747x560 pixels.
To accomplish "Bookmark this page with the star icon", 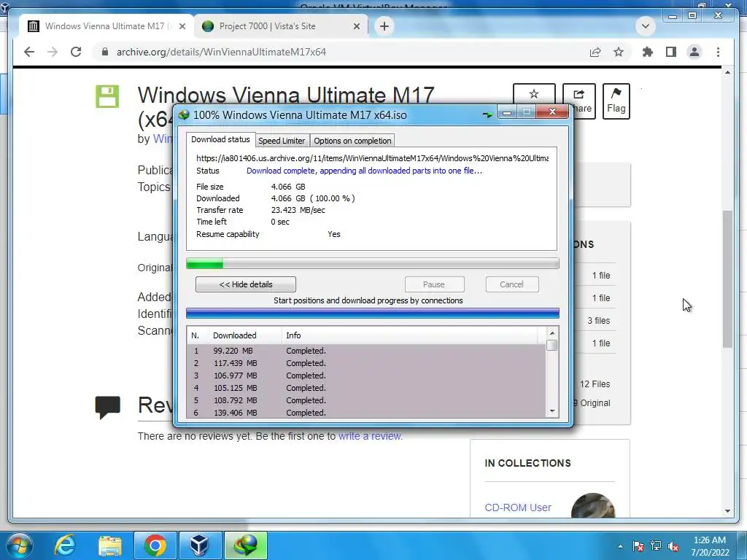I will [x=619, y=52].
